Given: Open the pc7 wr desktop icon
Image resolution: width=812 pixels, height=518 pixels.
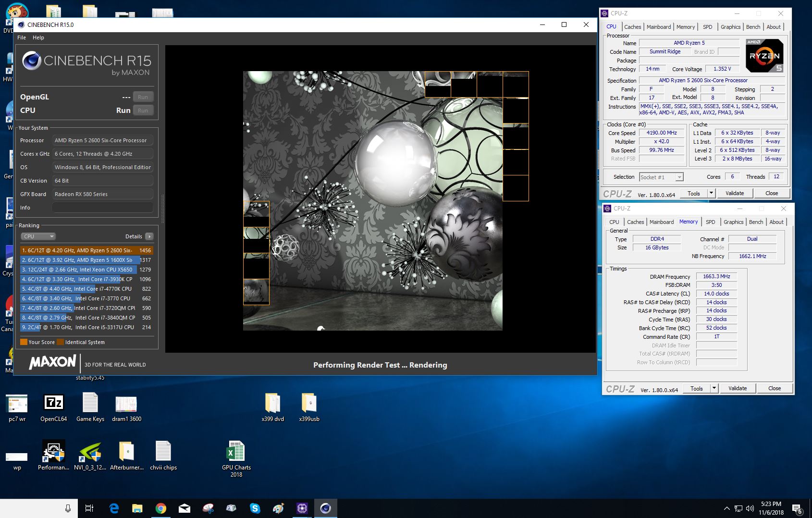Looking at the screenshot, I should click(17, 408).
